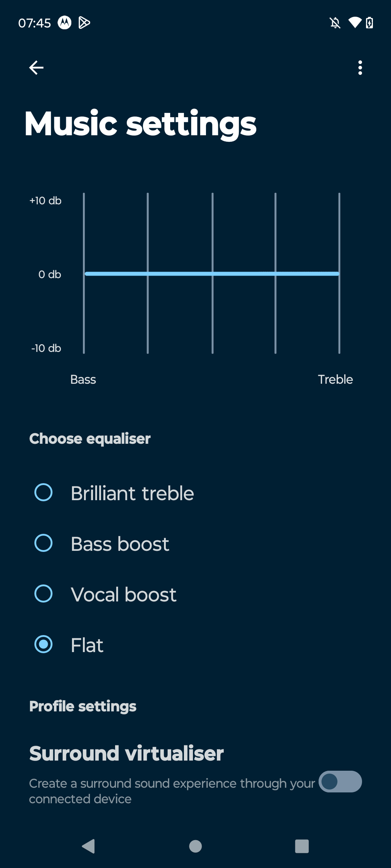
Task: Tap the Android home circle button
Action: [x=195, y=846]
